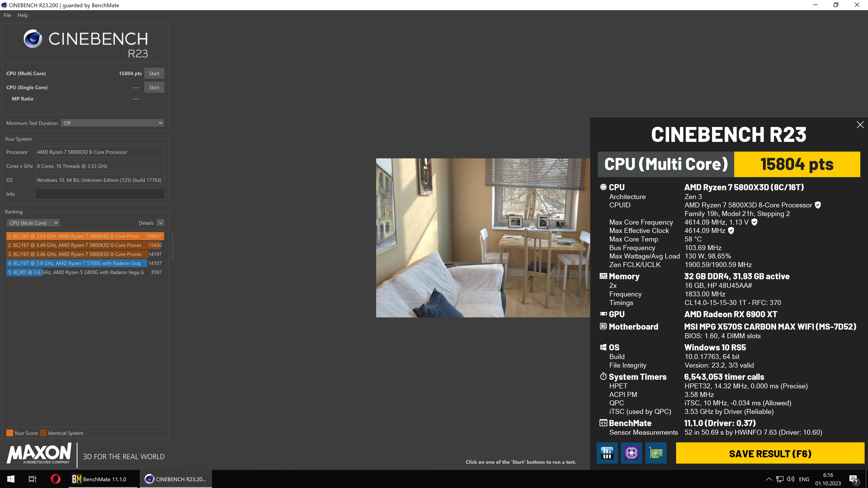This screenshot has width=868, height=488.
Task: Click the Info text field
Action: [x=100, y=194]
